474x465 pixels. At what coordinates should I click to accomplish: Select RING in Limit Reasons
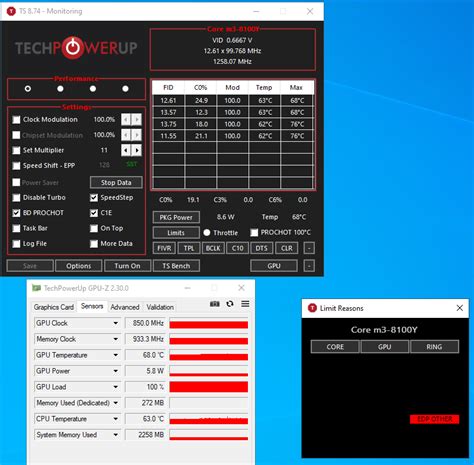point(434,347)
